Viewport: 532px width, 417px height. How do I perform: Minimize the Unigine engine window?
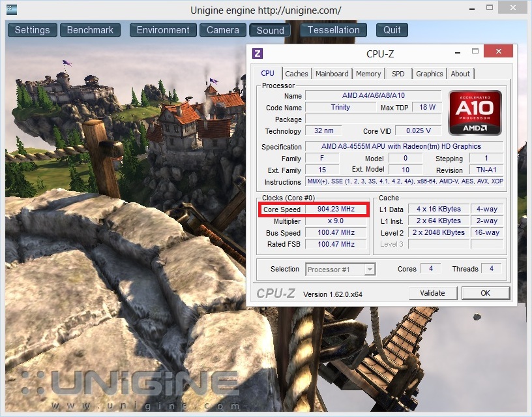pyautogui.click(x=471, y=8)
